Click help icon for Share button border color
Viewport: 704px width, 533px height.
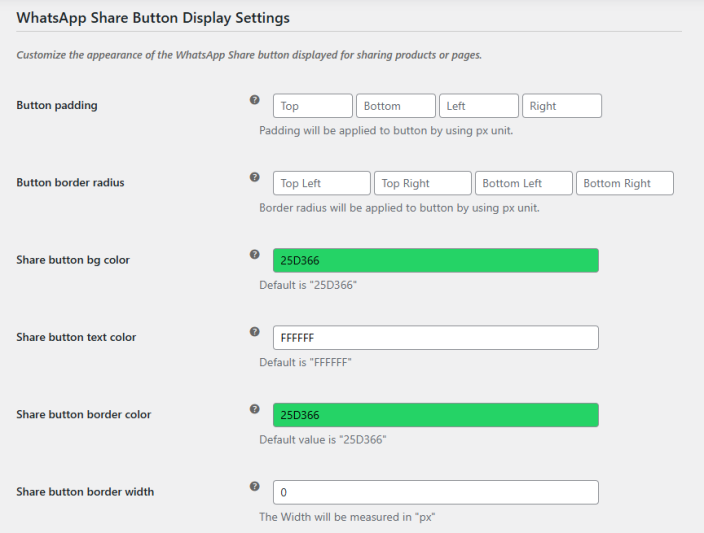(255, 409)
